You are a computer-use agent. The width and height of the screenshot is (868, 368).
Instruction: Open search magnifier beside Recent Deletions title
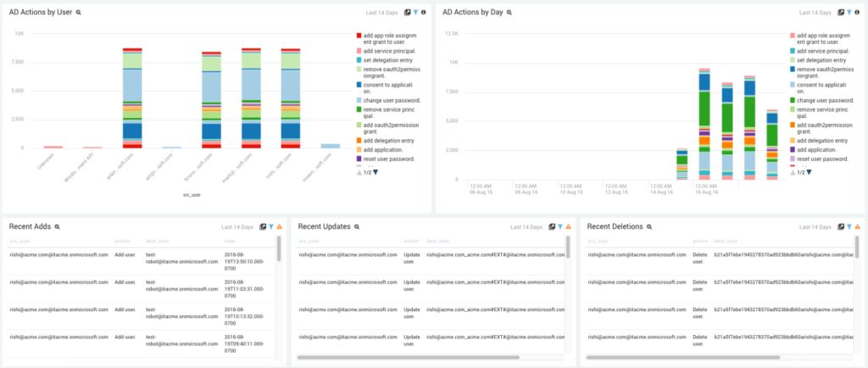(x=649, y=227)
